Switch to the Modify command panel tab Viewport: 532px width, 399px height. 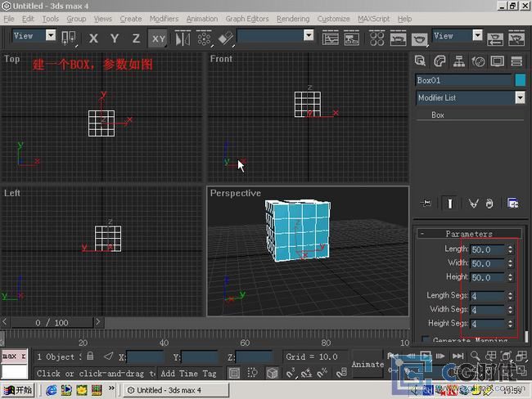pyautogui.click(x=440, y=61)
